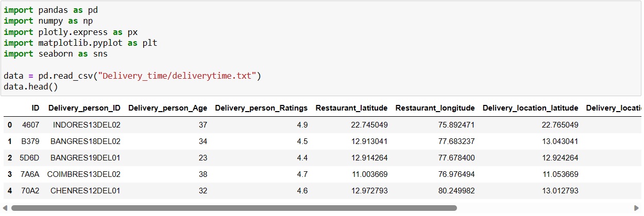Click the Delivery_person_Age column header
The height and width of the screenshot is (216, 644).
click(x=167, y=108)
